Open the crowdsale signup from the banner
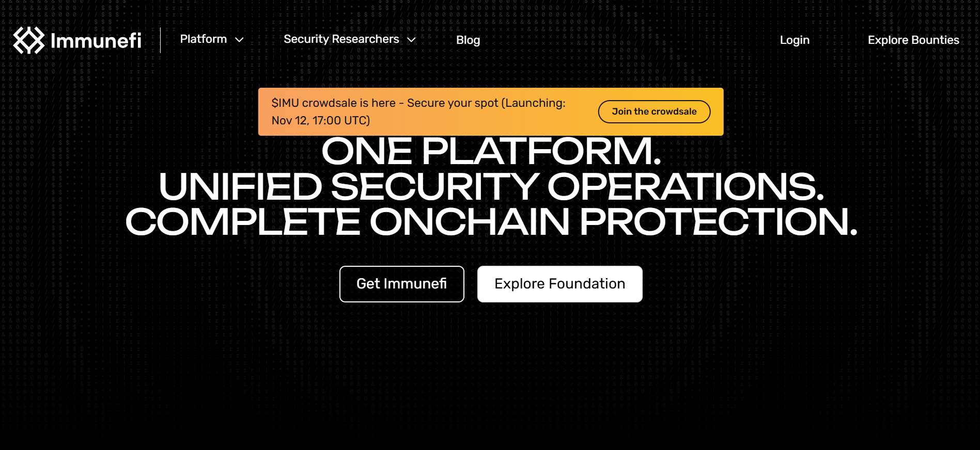The image size is (980, 450). [654, 111]
